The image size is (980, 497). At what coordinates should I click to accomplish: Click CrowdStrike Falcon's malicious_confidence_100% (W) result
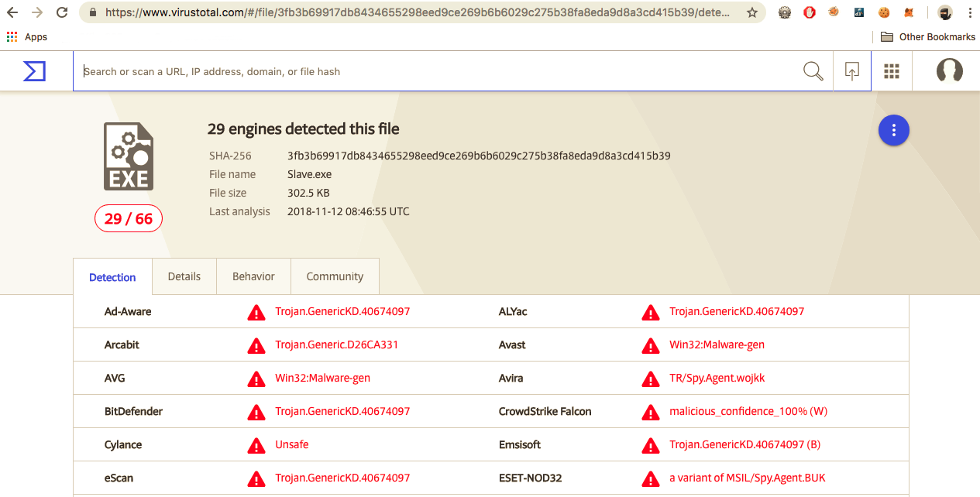tap(748, 411)
